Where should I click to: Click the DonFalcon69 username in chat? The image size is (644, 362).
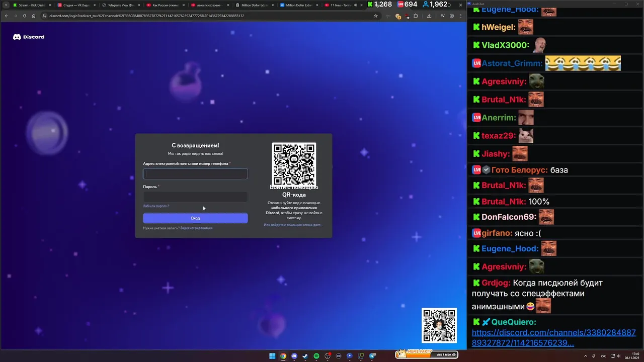pyautogui.click(x=509, y=217)
